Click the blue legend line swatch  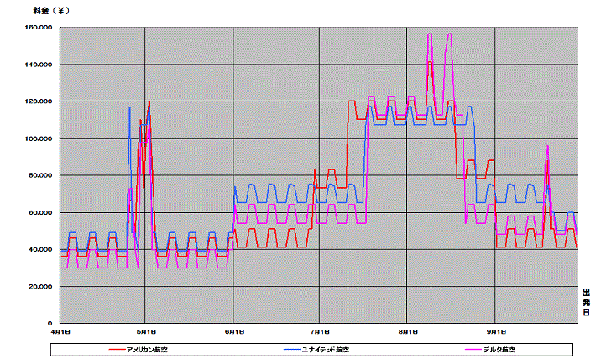pyautogui.click(x=292, y=350)
